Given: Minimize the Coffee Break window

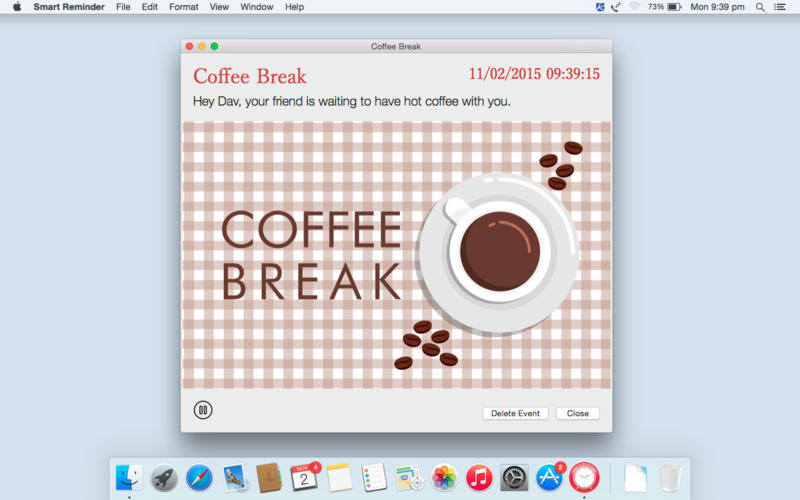Looking at the screenshot, I should tap(202, 46).
